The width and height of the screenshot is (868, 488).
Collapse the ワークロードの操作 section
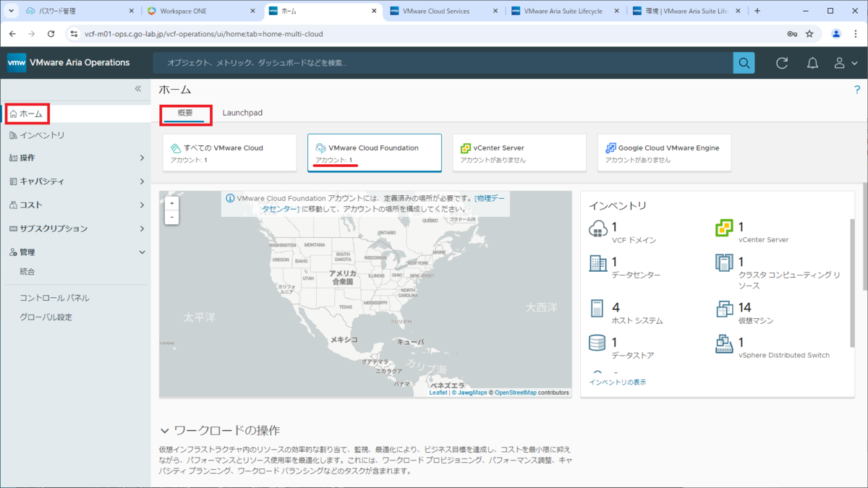pyautogui.click(x=166, y=431)
